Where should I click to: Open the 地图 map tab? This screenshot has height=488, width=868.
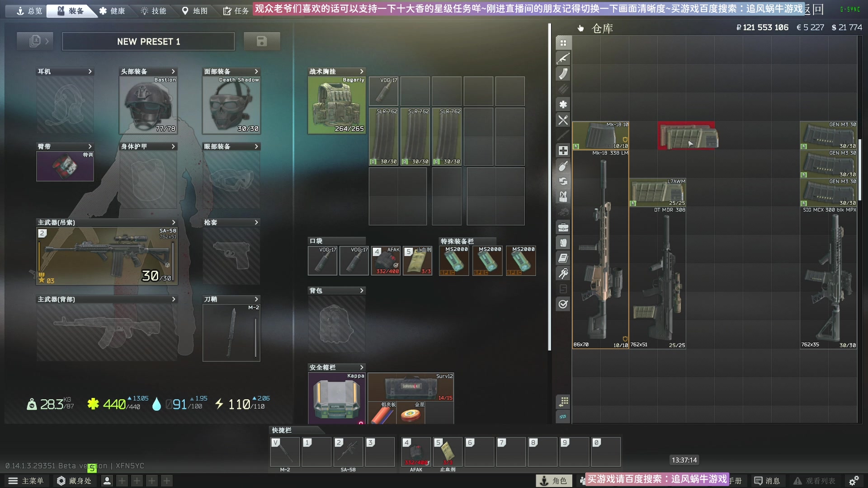click(195, 11)
